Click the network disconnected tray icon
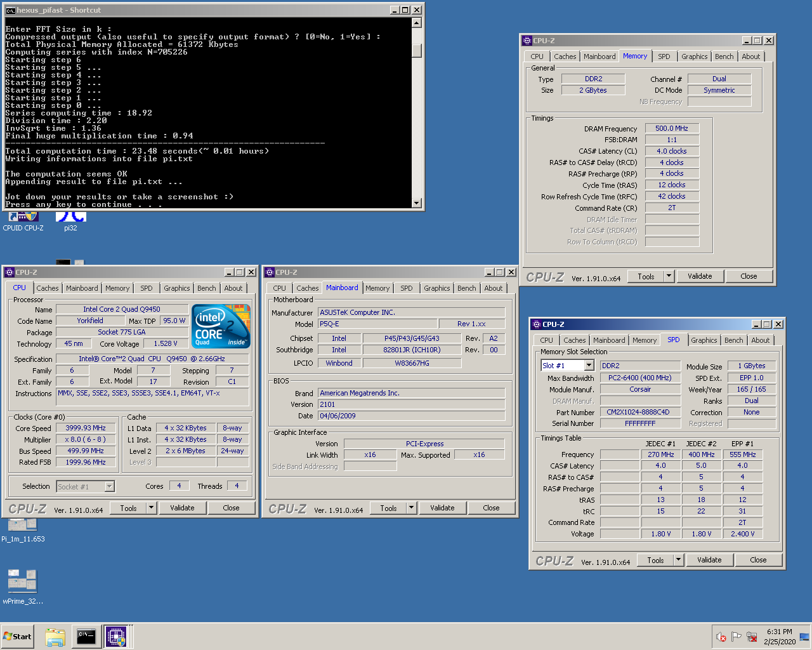The height and width of the screenshot is (650, 812). tap(752, 637)
